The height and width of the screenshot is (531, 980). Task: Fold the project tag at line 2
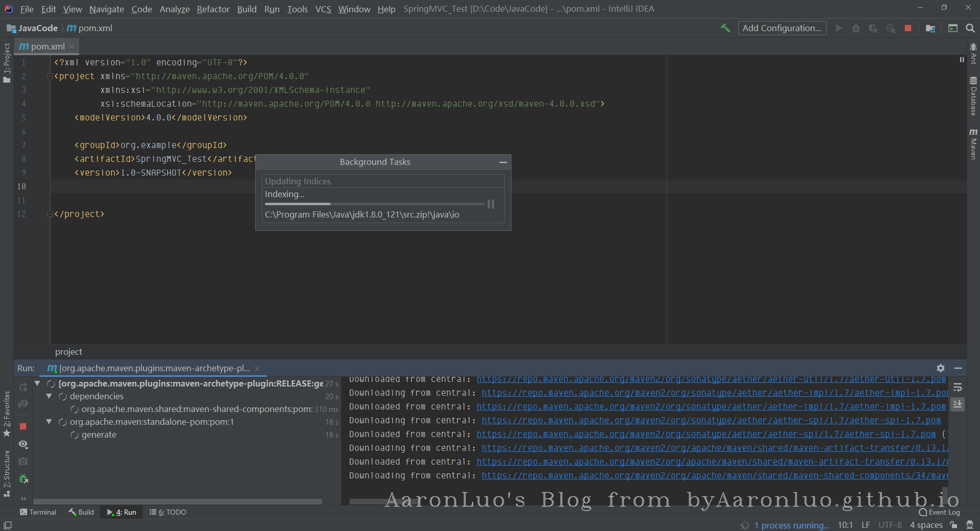[50, 77]
